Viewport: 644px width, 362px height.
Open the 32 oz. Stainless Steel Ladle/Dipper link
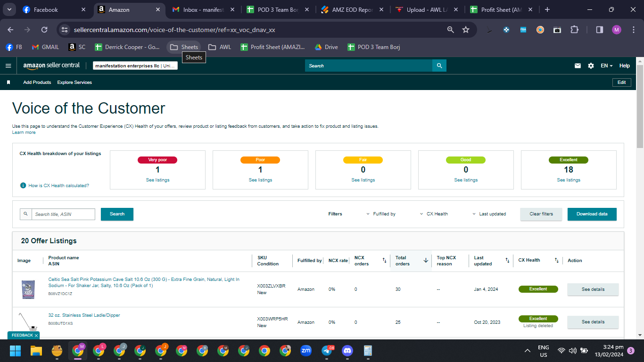click(84, 315)
